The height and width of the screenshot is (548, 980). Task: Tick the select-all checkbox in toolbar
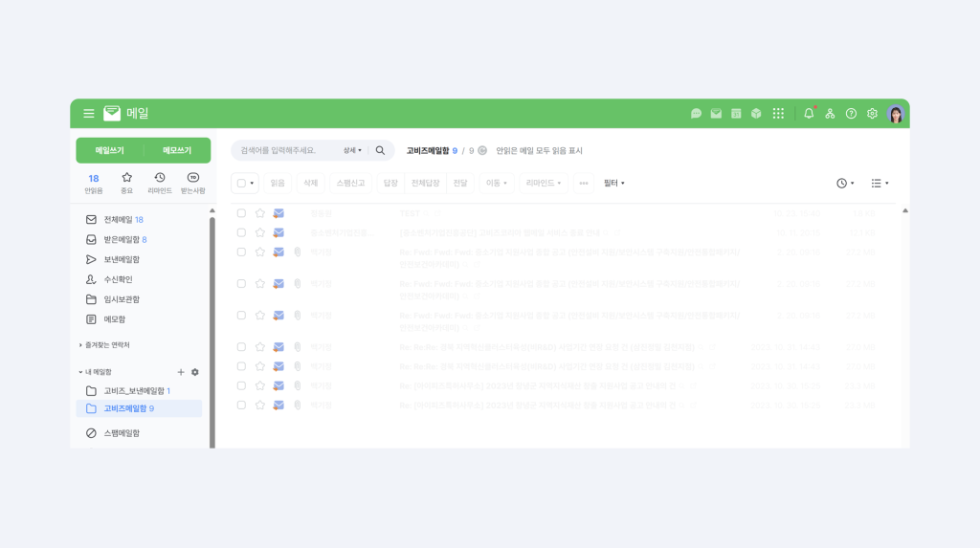point(239,183)
